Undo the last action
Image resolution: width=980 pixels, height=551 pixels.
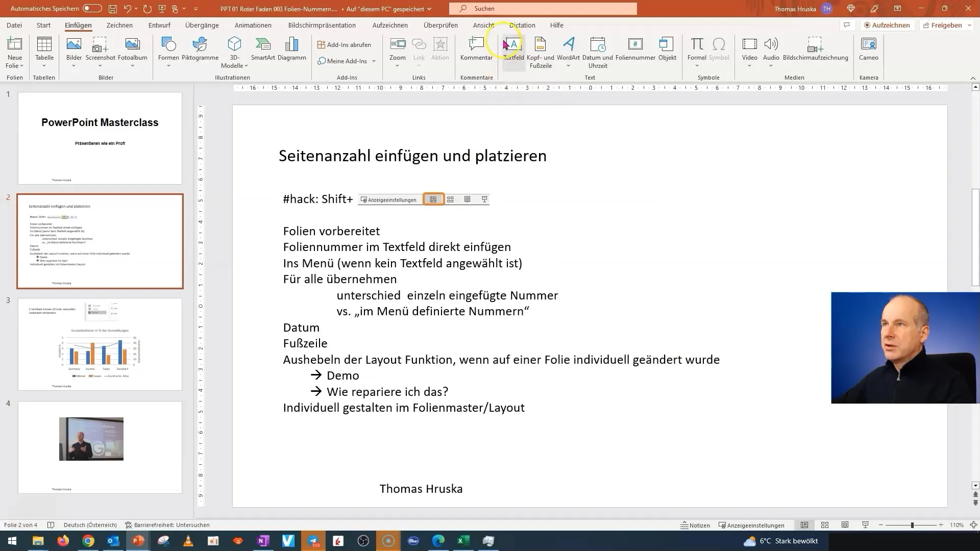pos(128,9)
